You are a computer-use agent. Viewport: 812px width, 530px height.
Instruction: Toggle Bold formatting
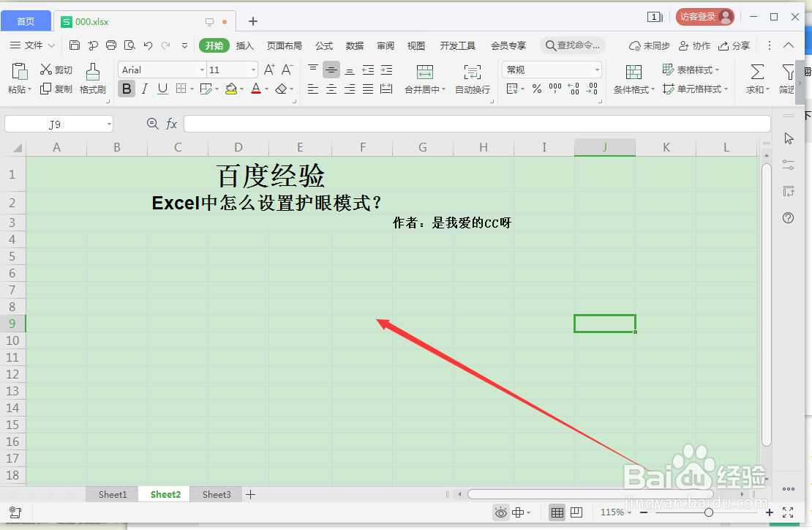click(x=127, y=89)
